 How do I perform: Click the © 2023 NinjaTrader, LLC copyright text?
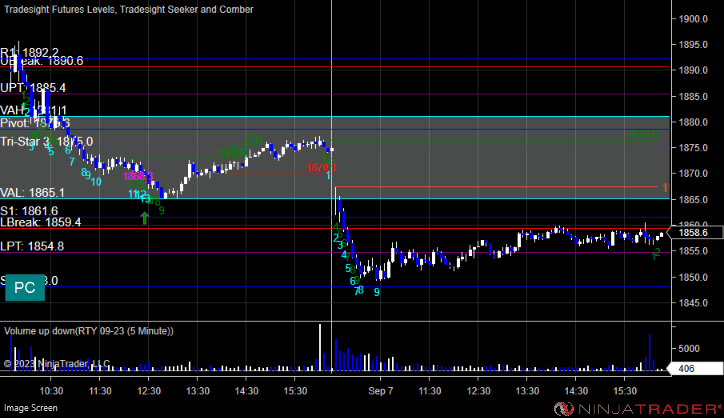coord(57,363)
